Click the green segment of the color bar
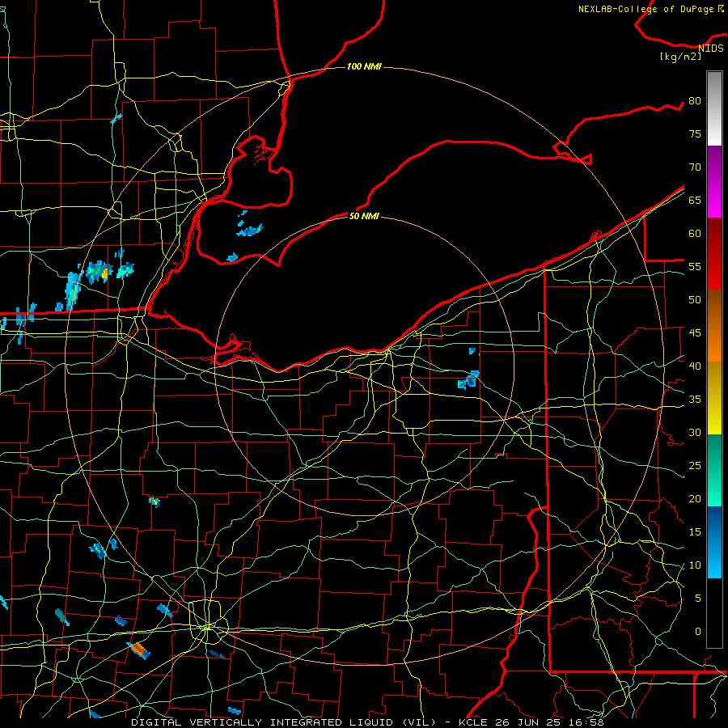728x728 pixels. coord(714,470)
